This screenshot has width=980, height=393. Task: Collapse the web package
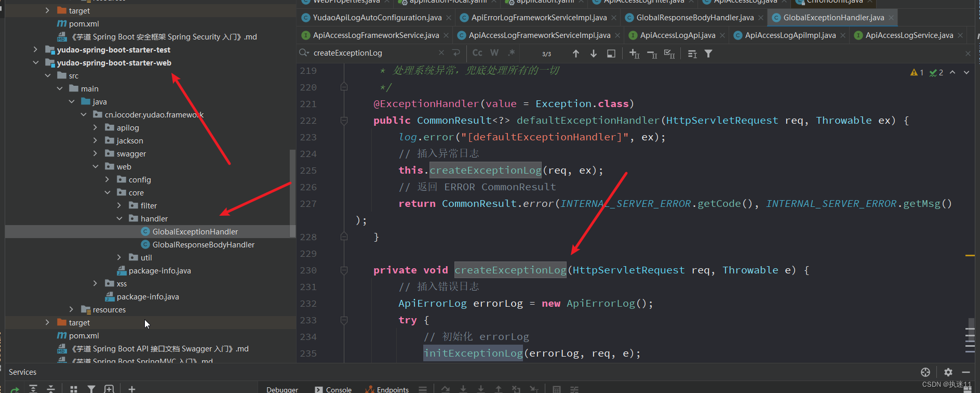[95, 167]
